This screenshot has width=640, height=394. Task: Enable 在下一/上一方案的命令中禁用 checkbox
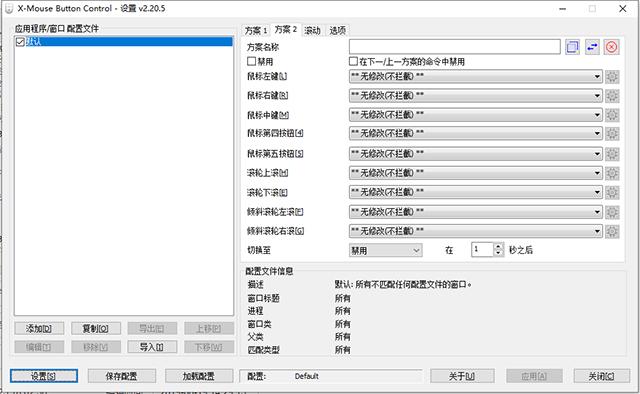point(353,62)
